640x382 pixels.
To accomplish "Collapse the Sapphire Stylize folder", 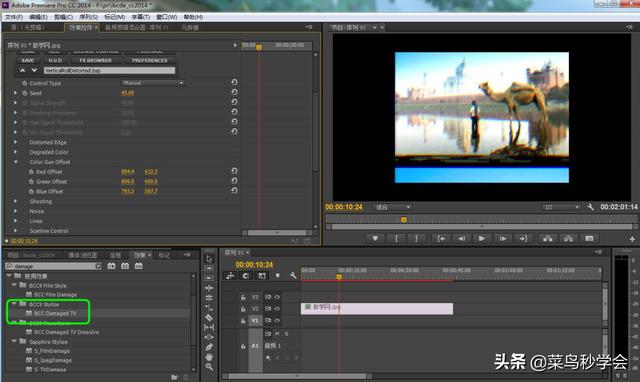I will (x=14, y=341).
